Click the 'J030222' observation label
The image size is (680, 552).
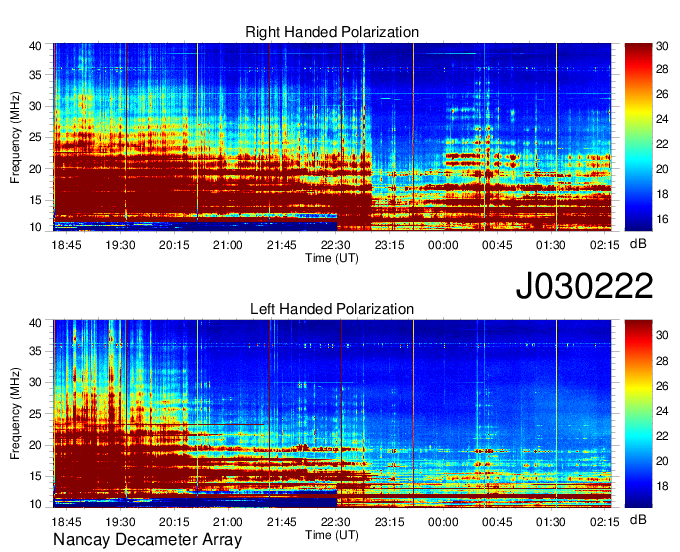tap(584, 286)
